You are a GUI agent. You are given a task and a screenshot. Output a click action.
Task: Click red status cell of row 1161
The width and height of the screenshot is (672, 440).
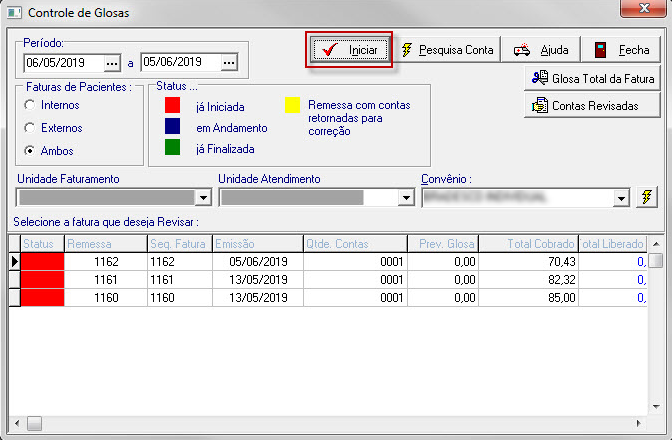coord(42,280)
